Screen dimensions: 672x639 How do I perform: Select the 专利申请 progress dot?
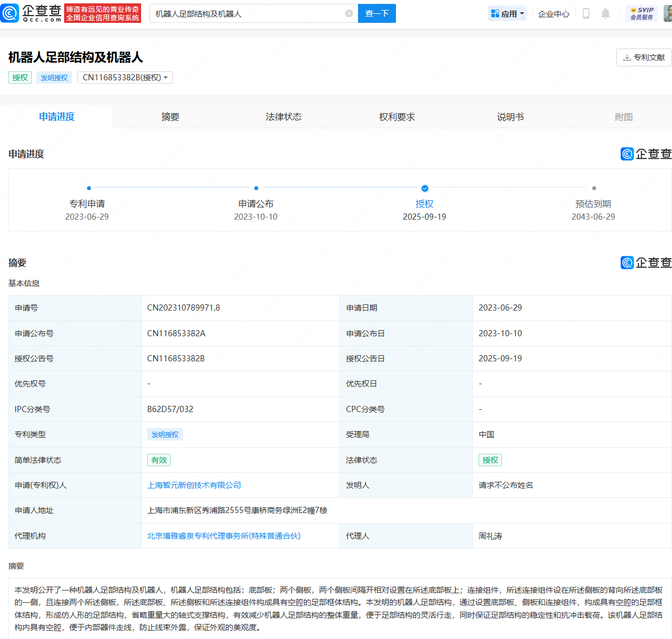click(x=89, y=188)
